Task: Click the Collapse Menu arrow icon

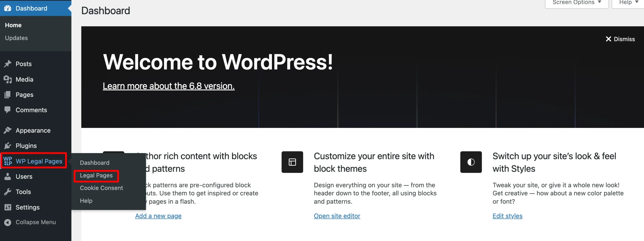Action: pyautogui.click(x=8, y=222)
